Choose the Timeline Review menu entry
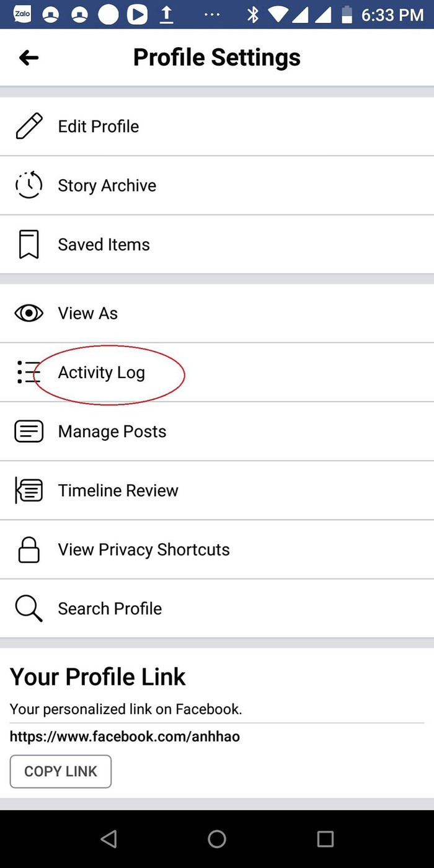 (x=118, y=490)
